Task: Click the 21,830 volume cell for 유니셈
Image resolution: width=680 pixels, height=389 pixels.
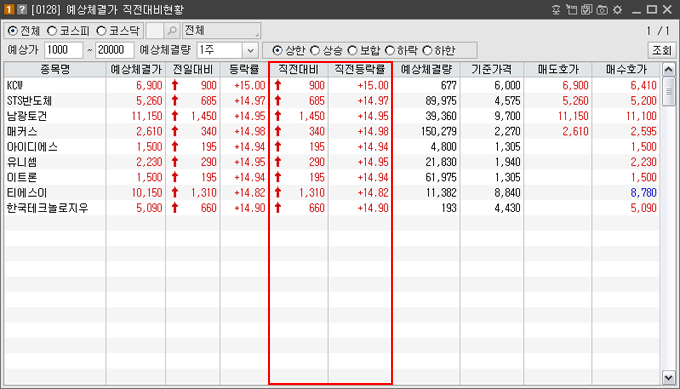Action: pos(441,162)
